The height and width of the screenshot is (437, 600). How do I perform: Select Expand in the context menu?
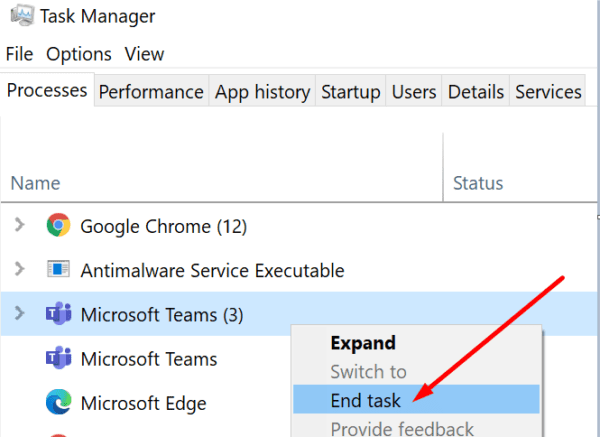tap(362, 343)
